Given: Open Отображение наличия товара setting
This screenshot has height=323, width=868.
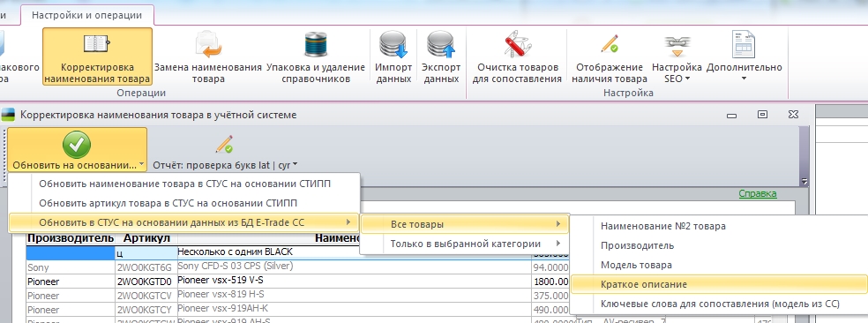Looking at the screenshot, I should point(610,56).
